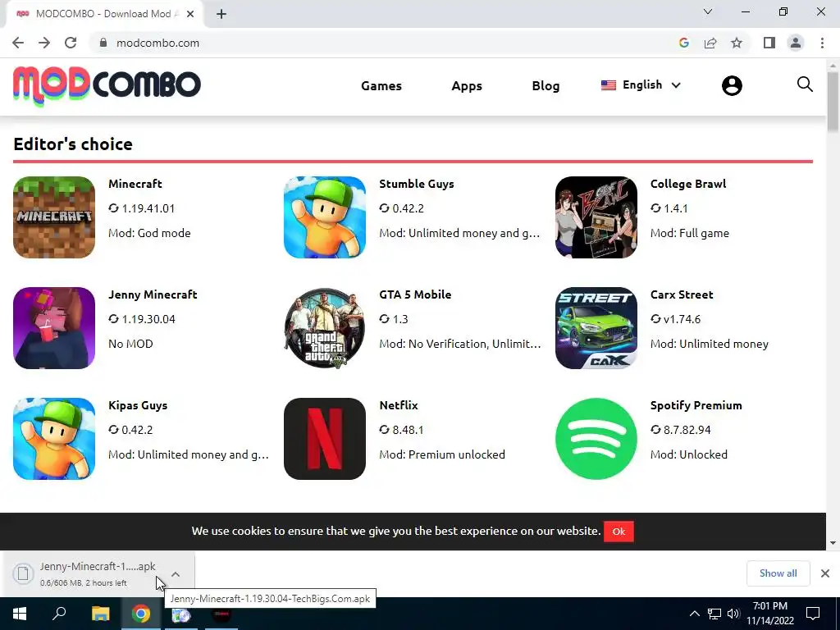Open the College Brawl app icon

click(x=596, y=217)
